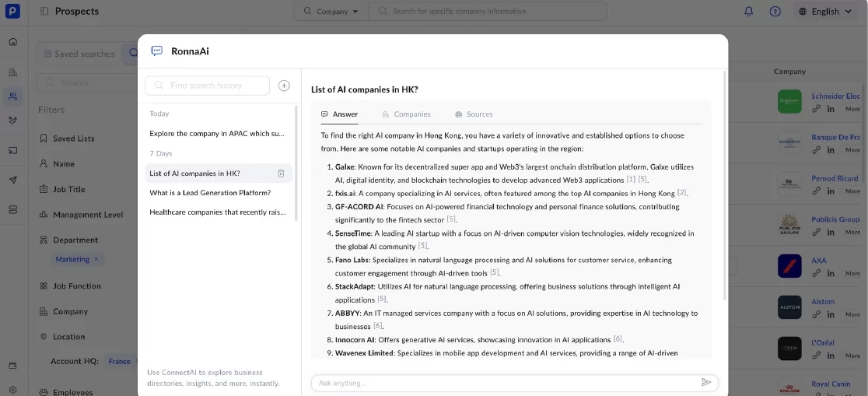Delete the 'List of AI companies in HK?' history entry
Image resolution: width=868 pixels, height=396 pixels.
tap(281, 173)
